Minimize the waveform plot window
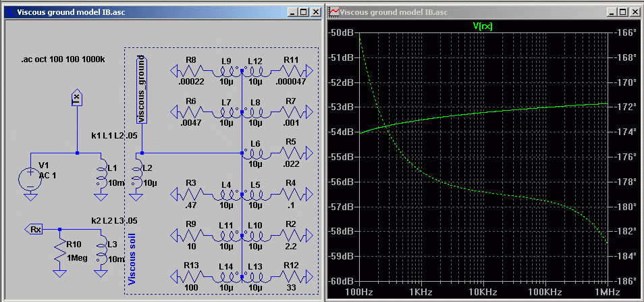Viewport: 644px width, 302px height. pyautogui.click(x=612, y=12)
